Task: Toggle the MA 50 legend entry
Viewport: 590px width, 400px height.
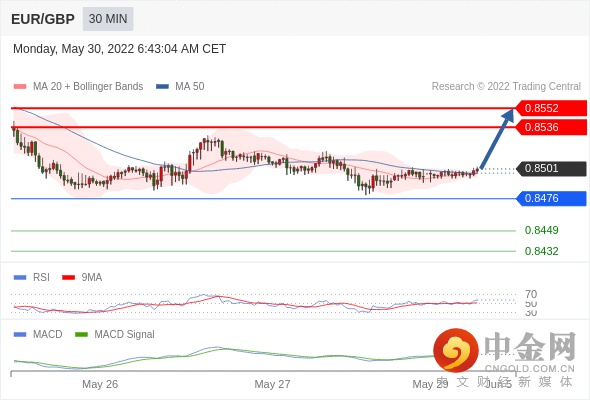Action: tap(180, 87)
